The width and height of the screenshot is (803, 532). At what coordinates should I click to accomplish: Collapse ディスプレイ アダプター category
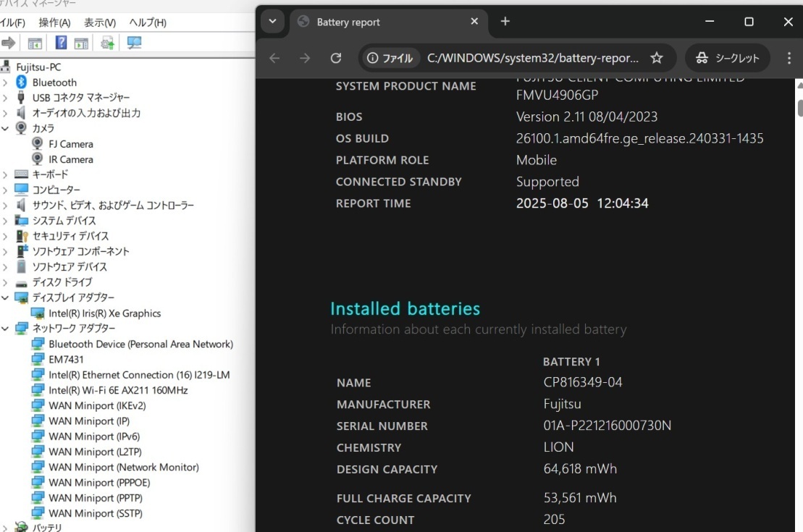point(5,297)
